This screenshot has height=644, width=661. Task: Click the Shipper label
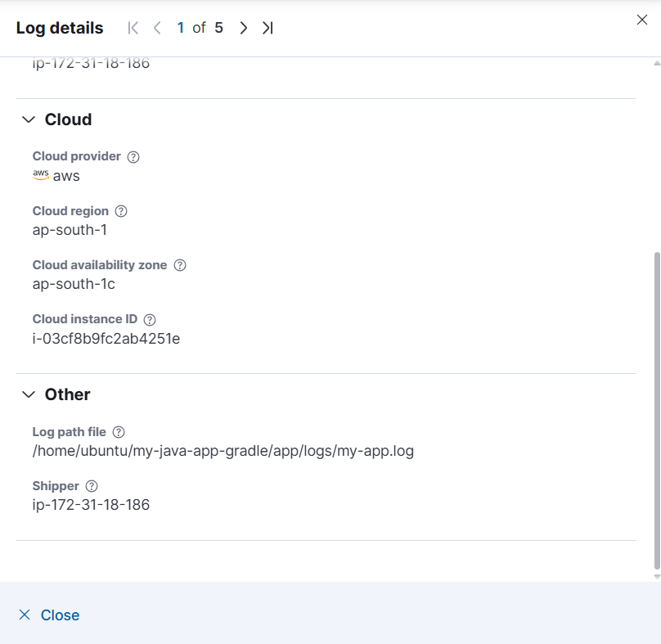point(56,486)
